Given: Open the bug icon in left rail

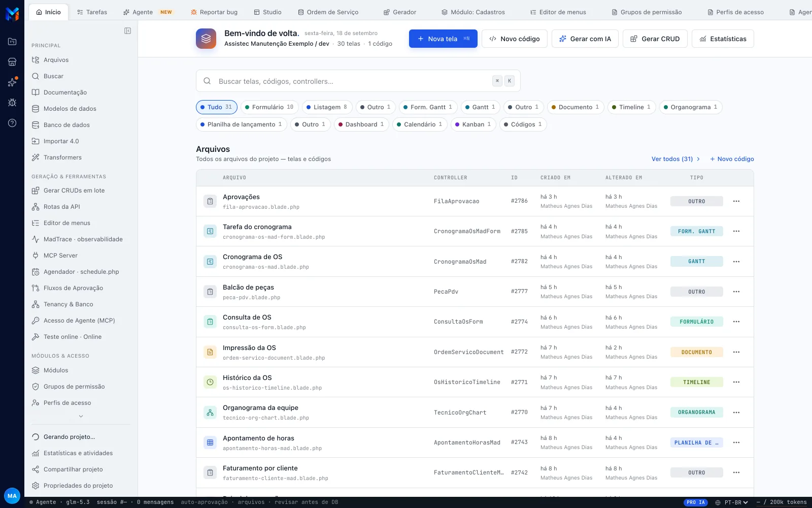Looking at the screenshot, I should (x=12, y=103).
